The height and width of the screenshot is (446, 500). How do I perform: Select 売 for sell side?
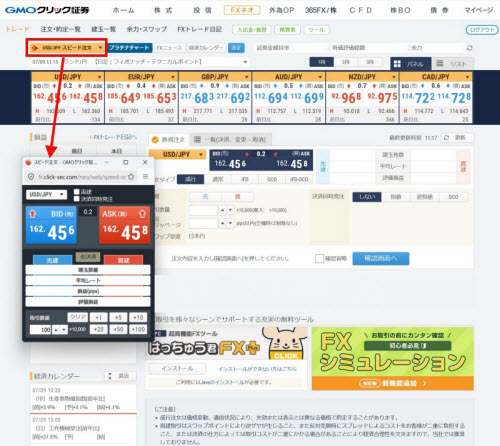[205, 197]
